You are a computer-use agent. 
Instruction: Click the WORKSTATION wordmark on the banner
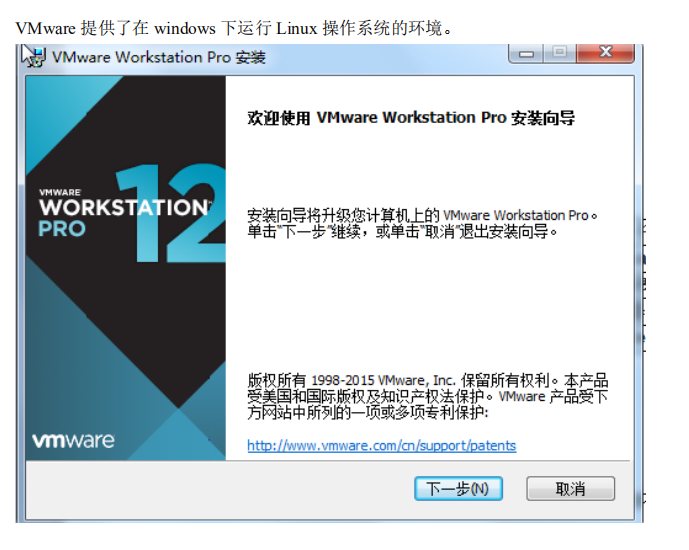[124, 207]
